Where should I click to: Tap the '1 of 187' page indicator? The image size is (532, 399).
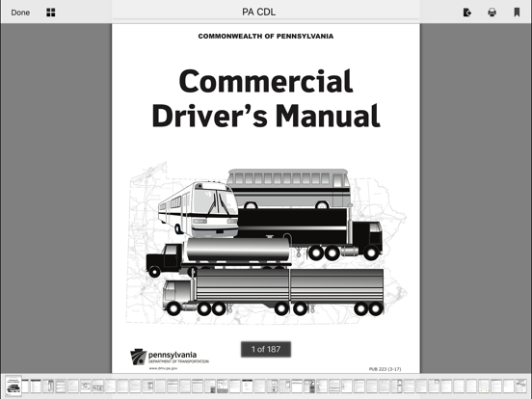coord(266,349)
